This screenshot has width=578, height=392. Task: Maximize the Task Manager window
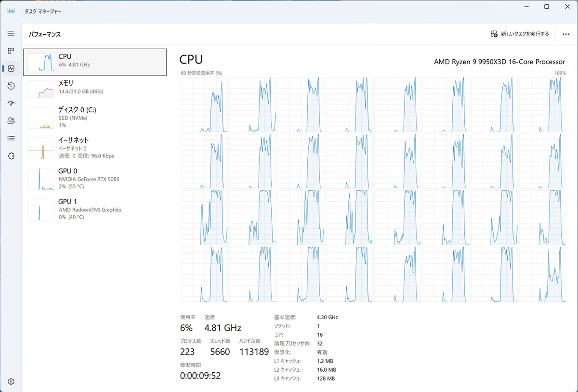(547, 7)
